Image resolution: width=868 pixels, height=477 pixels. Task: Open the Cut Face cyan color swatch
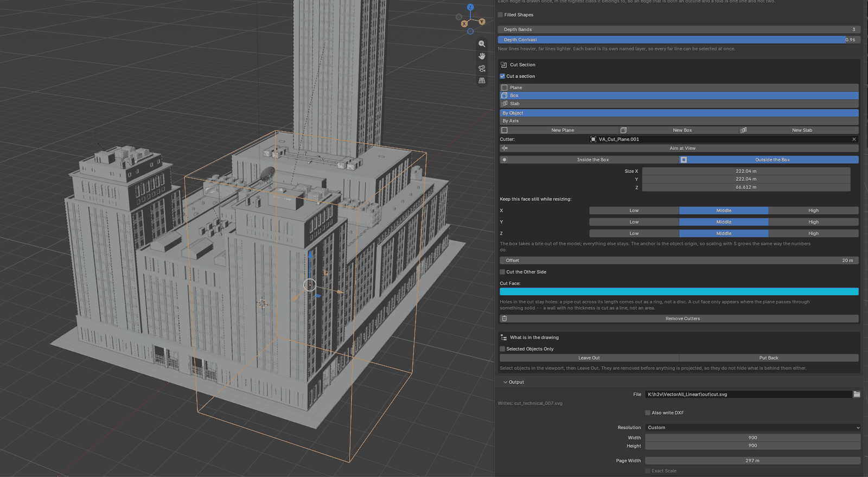[679, 292]
